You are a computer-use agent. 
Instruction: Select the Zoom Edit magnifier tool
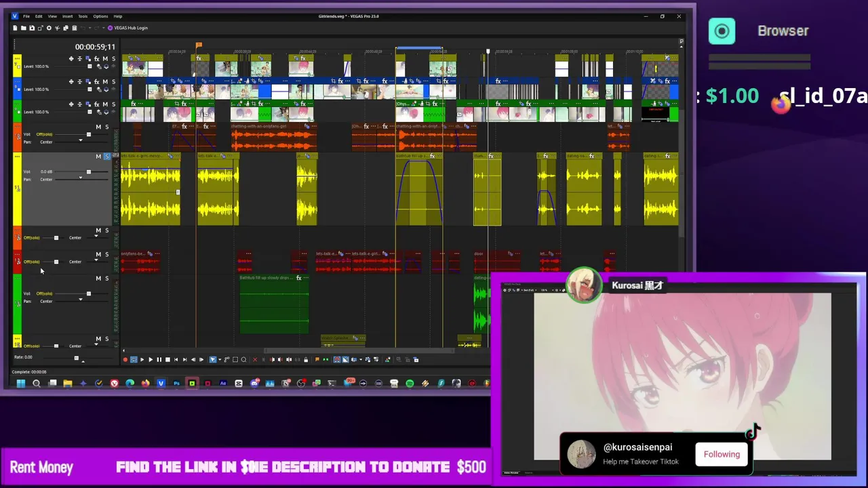click(x=244, y=359)
